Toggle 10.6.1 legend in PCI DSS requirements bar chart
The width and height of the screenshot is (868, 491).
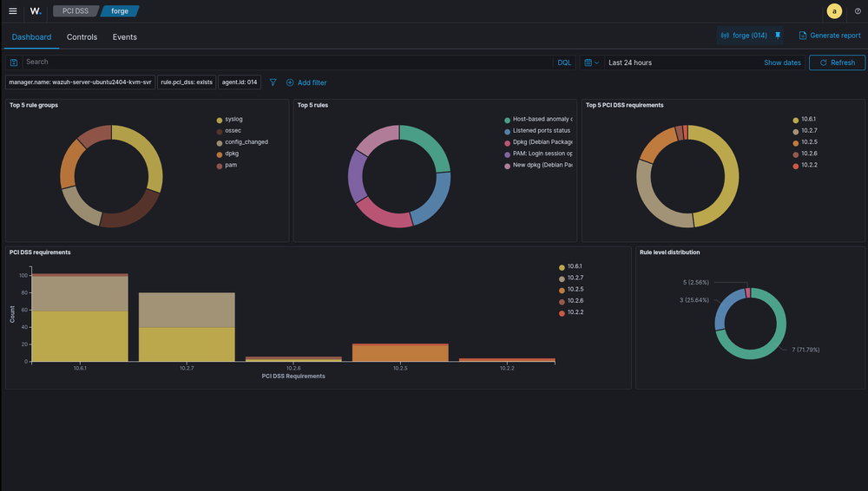(x=571, y=267)
